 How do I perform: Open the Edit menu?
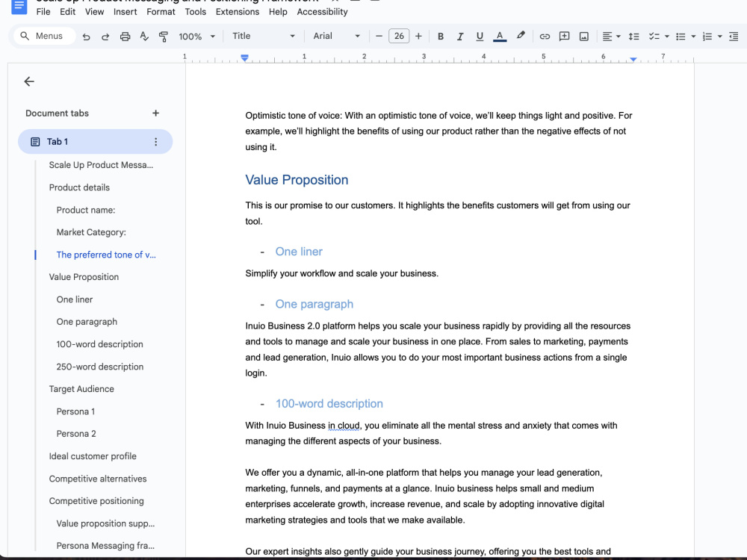coord(68,12)
